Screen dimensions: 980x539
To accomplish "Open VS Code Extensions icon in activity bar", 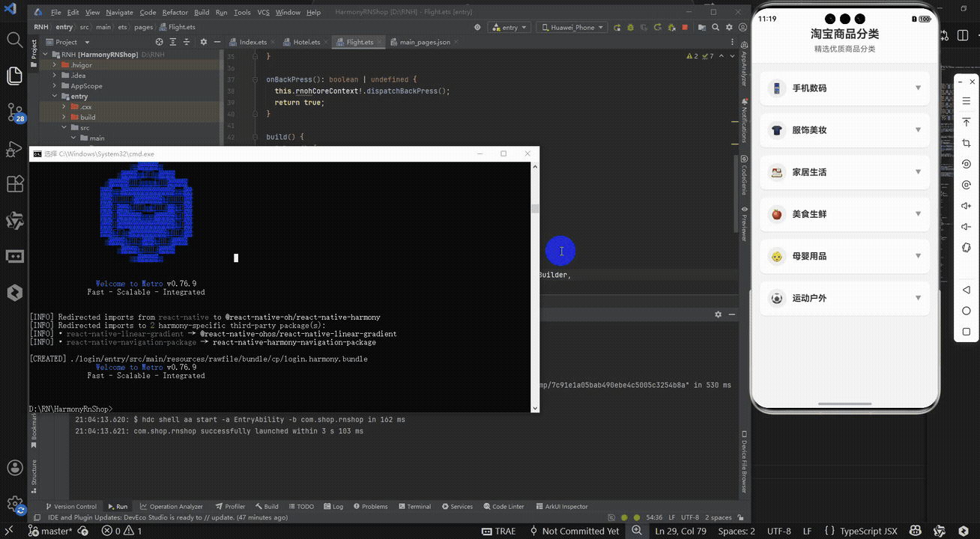I will [x=14, y=184].
